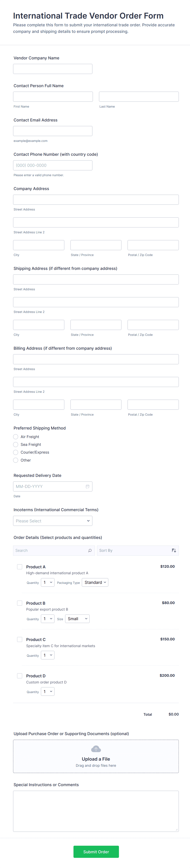Check the Product A checkbox

tap(20, 567)
